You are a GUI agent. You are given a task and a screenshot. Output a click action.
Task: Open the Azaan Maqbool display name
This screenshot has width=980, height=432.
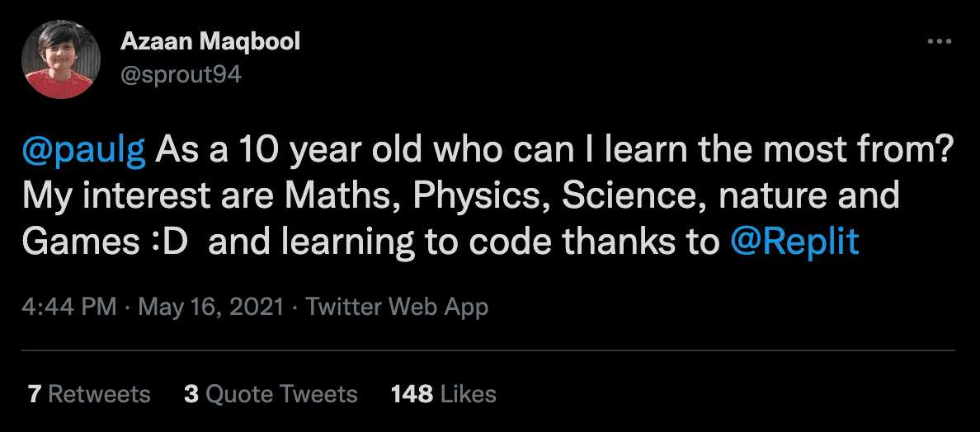[210, 41]
